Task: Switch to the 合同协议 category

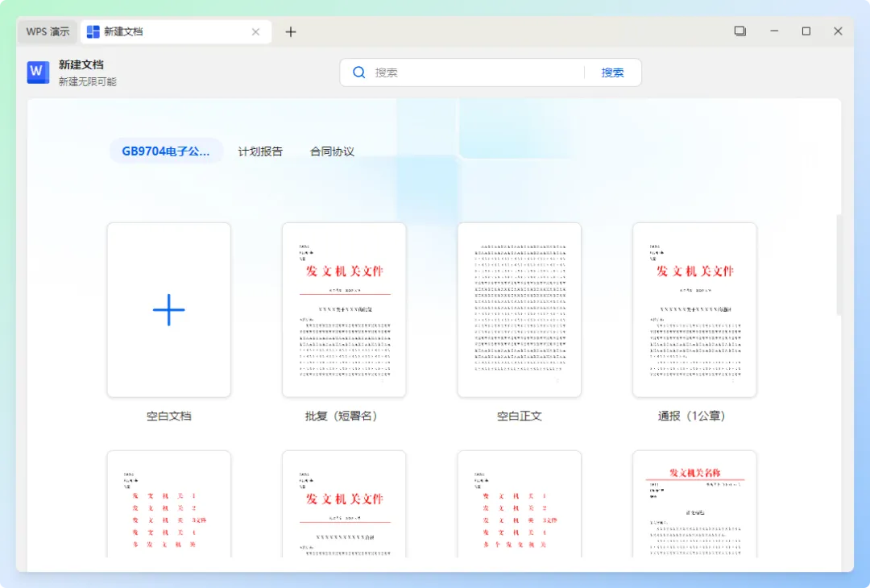Action: pyautogui.click(x=332, y=151)
